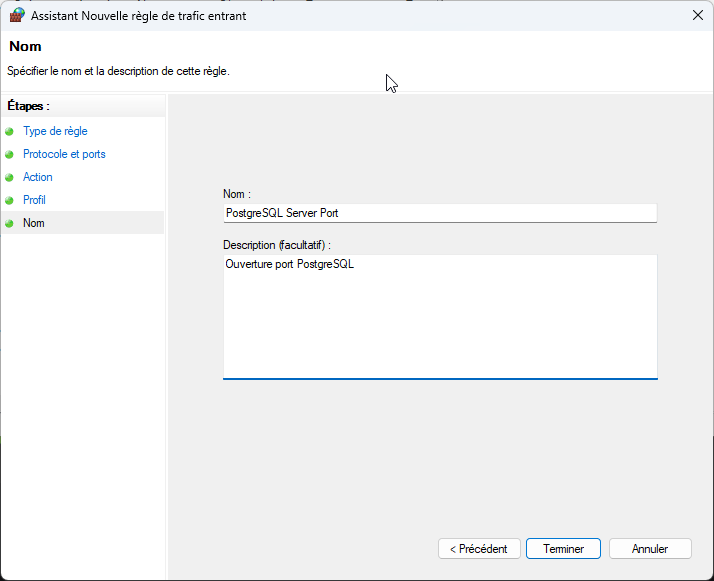This screenshot has width=714, height=581.
Task: Cancel the wizard with Annuler
Action: click(650, 549)
